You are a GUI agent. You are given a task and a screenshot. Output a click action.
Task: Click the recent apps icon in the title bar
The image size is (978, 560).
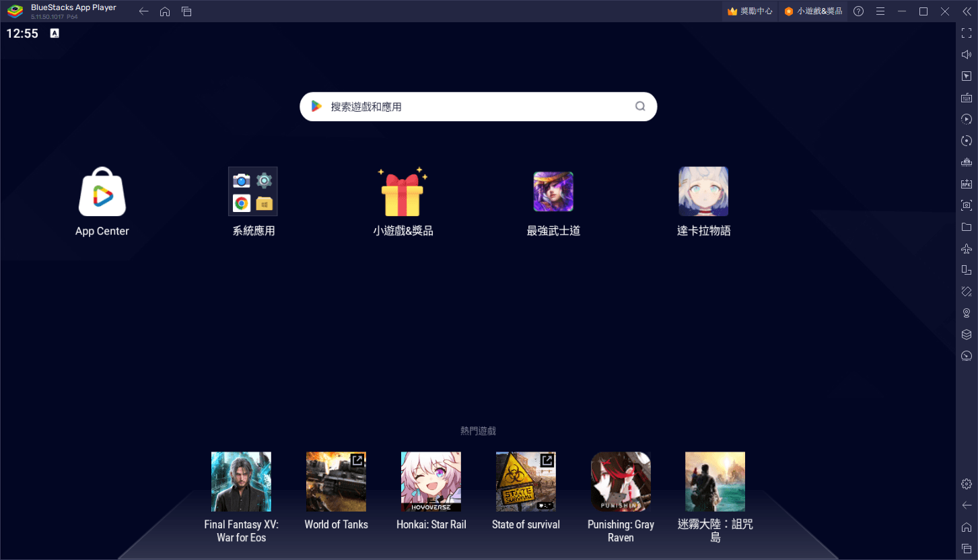click(186, 11)
